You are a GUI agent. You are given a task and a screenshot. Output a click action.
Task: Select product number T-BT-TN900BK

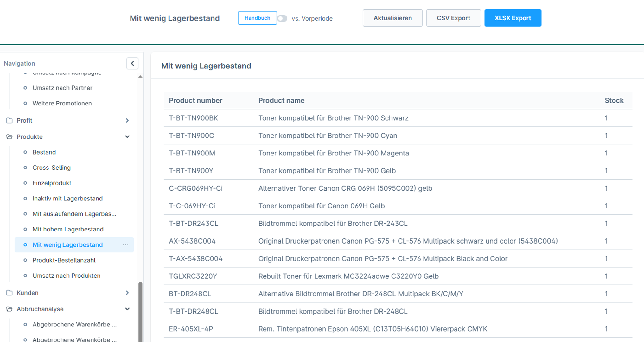pos(193,118)
